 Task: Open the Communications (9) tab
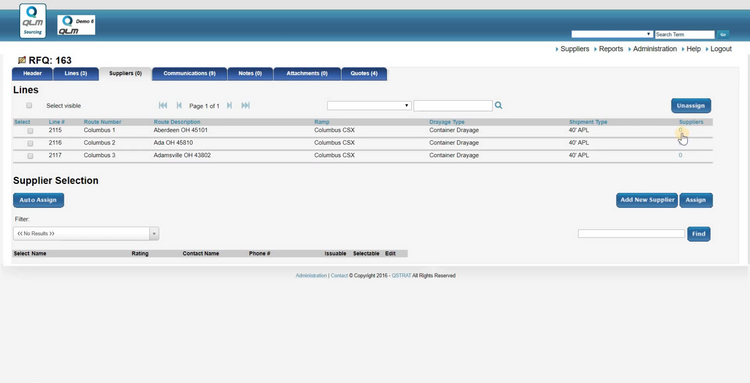tap(189, 74)
